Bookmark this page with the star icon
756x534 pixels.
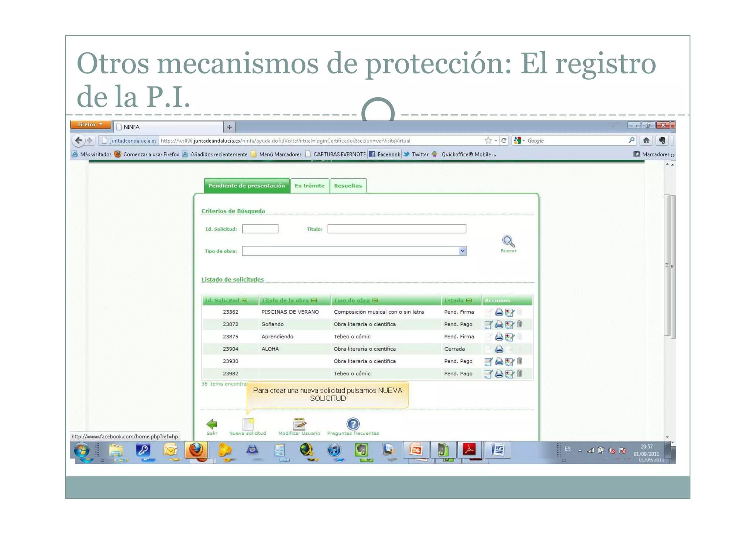(x=488, y=140)
